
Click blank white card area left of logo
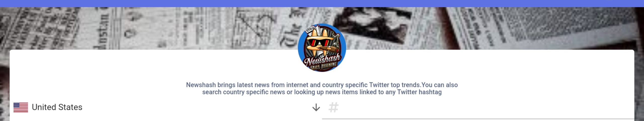[x=151, y=66]
